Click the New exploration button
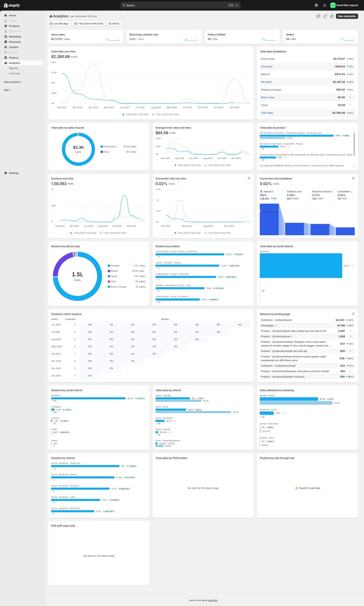The image size is (364, 606). (346, 16)
